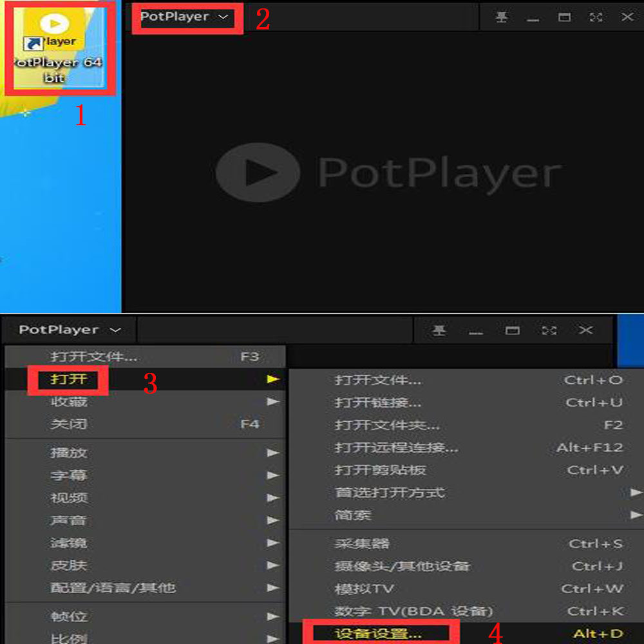Viewport: 644px width, 644px height.
Task: Choose 打开文件... with the F3 shortcut
Action: [x=146, y=357]
